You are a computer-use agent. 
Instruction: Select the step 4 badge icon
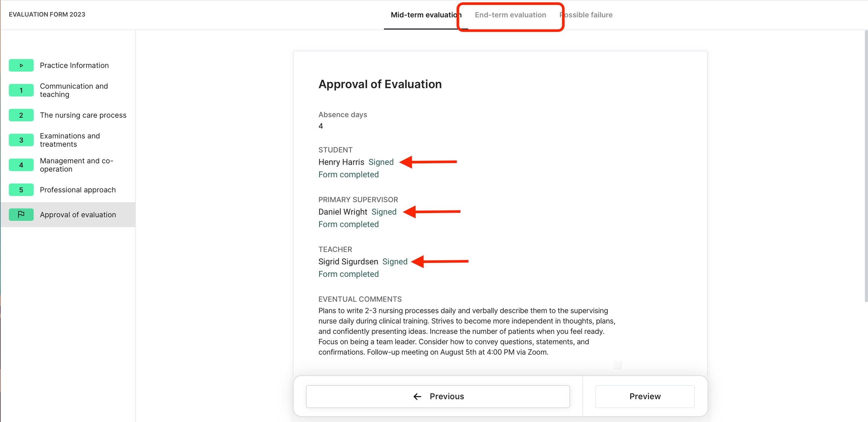[21, 165]
